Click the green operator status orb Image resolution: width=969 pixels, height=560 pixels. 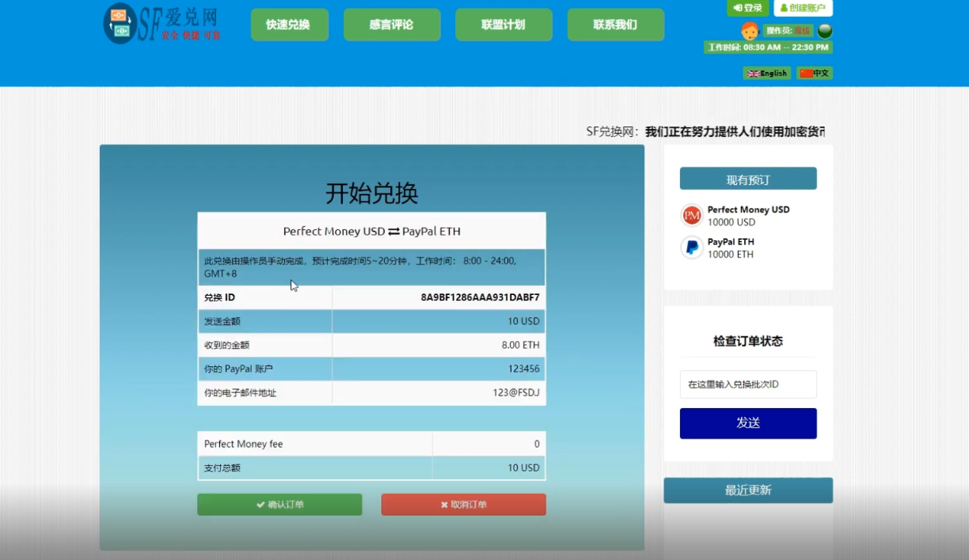[824, 31]
